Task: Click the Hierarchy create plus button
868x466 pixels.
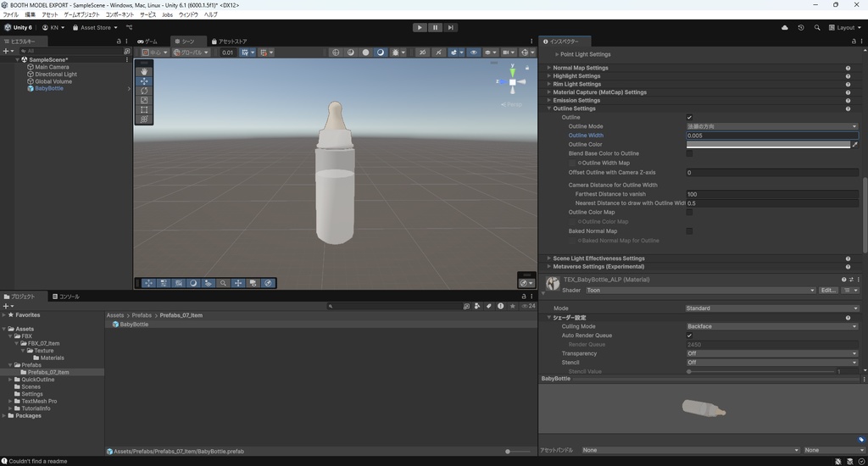Action: click(8, 51)
